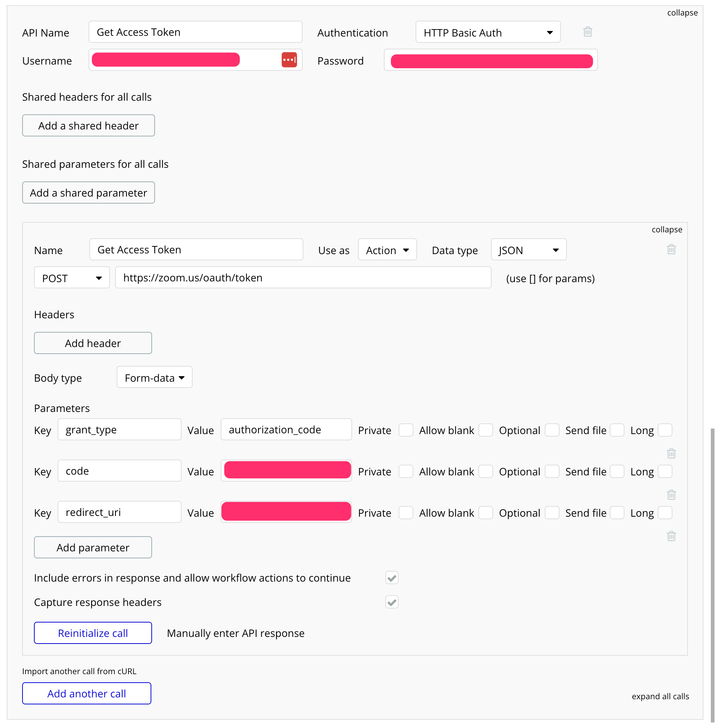Open the POST method dropdown
Image resolution: width=716 pixels, height=728 pixels.
click(x=72, y=278)
